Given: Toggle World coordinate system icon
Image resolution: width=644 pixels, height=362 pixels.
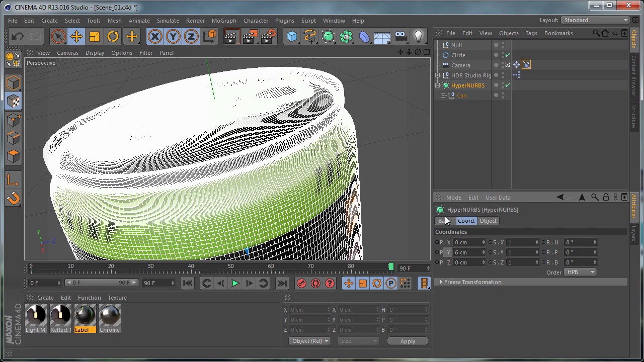Looking at the screenshot, I should (209, 36).
